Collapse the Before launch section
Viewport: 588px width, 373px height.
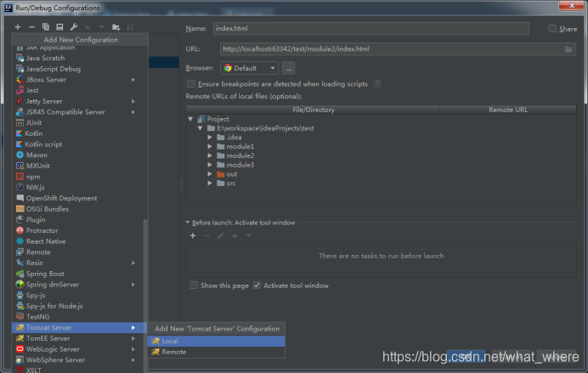point(188,223)
